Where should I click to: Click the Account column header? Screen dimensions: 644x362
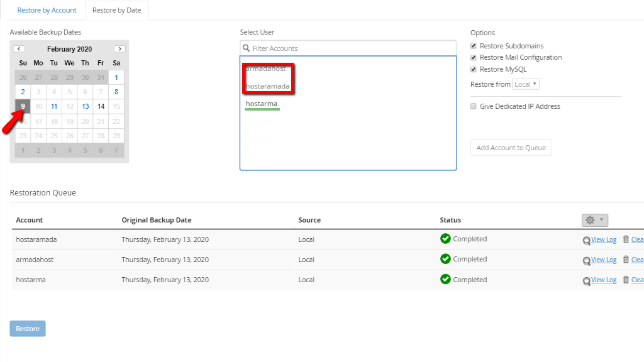[29, 220]
